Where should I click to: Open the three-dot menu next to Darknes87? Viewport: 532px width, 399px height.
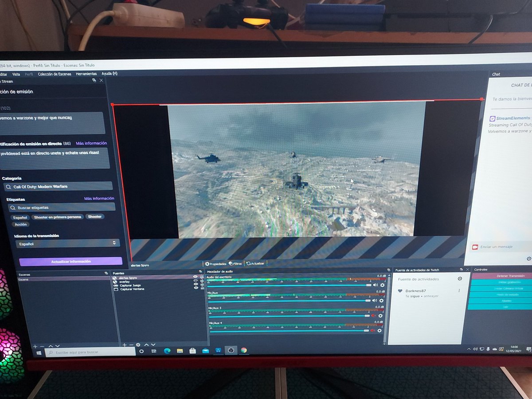click(x=460, y=291)
